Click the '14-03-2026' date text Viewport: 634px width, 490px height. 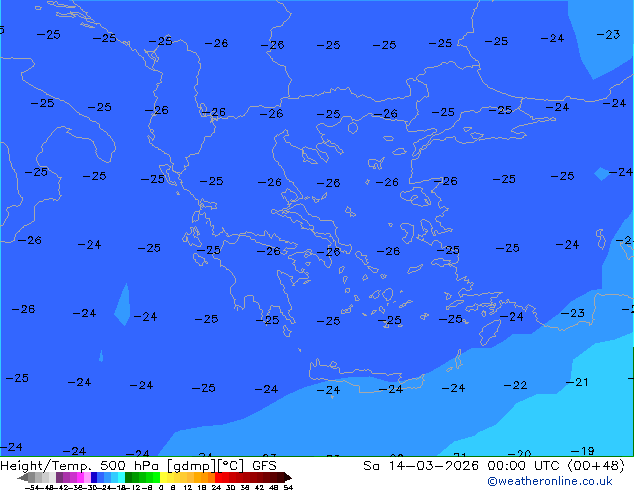(x=434, y=466)
